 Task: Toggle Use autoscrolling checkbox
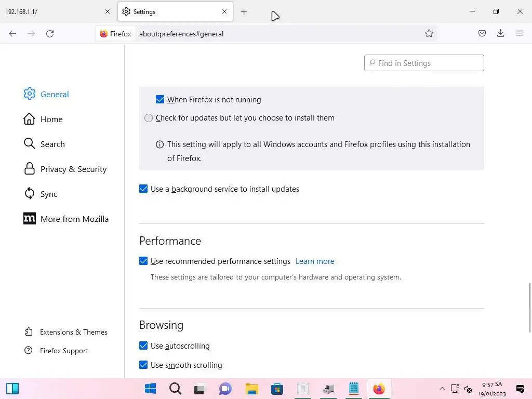coord(143,345)
